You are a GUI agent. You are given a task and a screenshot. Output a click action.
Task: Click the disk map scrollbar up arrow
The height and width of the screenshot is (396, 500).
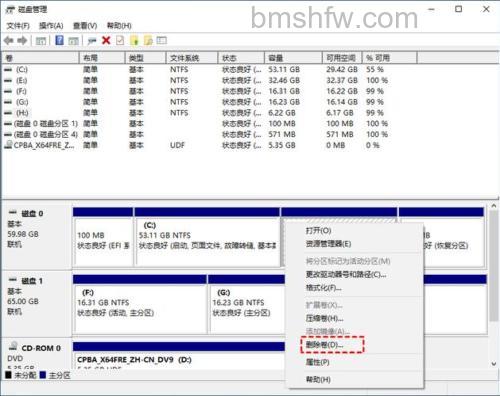494,206
